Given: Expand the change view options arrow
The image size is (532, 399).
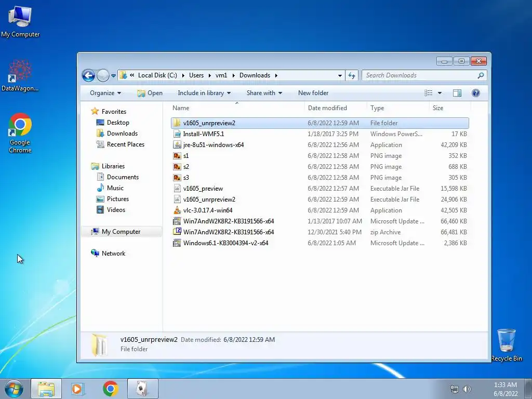Looking at the screenshot, I should click(440, 93).
